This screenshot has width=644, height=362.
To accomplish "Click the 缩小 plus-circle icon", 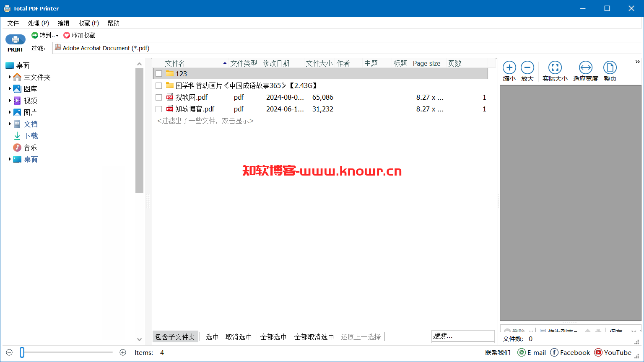I will (509, 67).
